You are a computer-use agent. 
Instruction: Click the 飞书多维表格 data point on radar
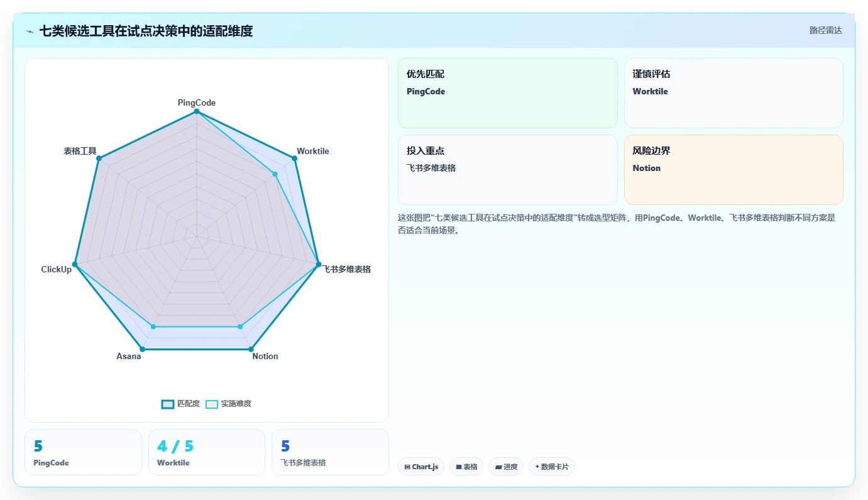tap(319, 264)
